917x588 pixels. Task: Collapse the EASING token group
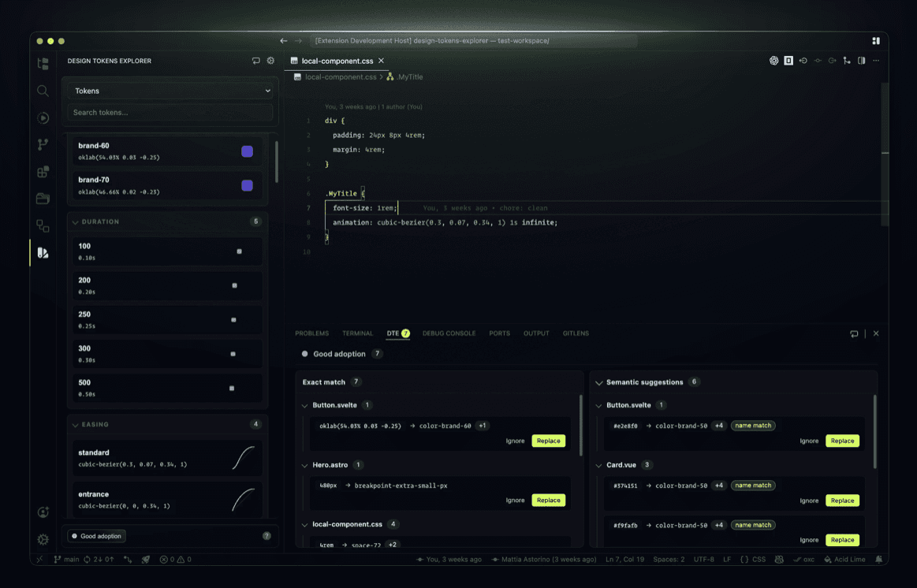click(x=76, y=425)
